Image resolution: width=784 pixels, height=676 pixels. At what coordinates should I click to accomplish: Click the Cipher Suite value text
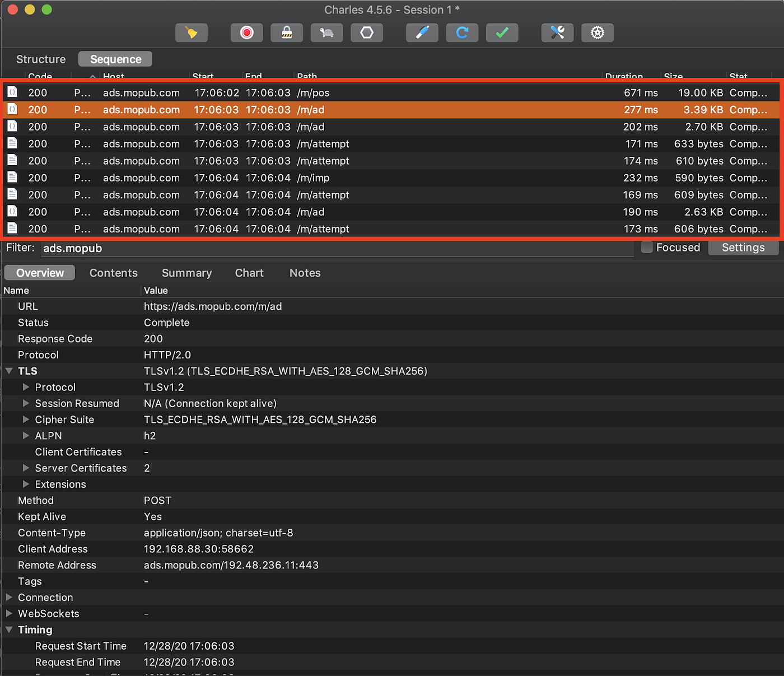click(260, 419)
